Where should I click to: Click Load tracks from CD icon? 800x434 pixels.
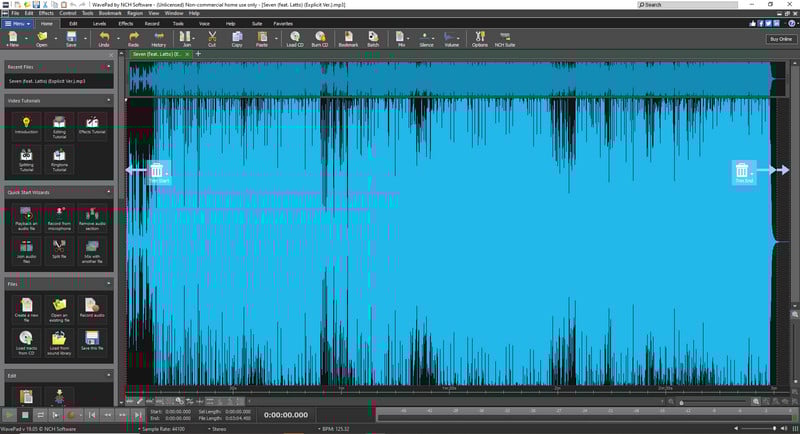pos(26,342)
